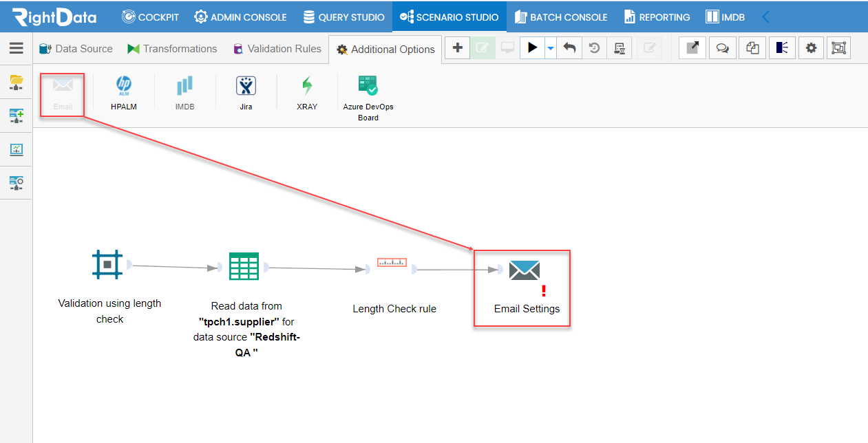The width and height of the screenshot is (868, 443).
Task: Select the Length Check rule node
Action: (x=392, y=263)
